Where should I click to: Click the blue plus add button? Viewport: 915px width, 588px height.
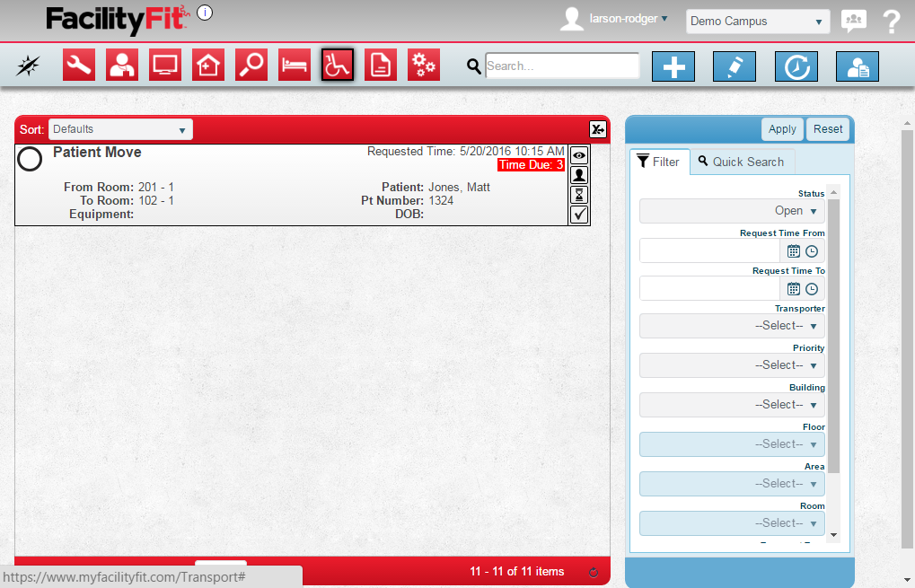[x=673, y=66]
